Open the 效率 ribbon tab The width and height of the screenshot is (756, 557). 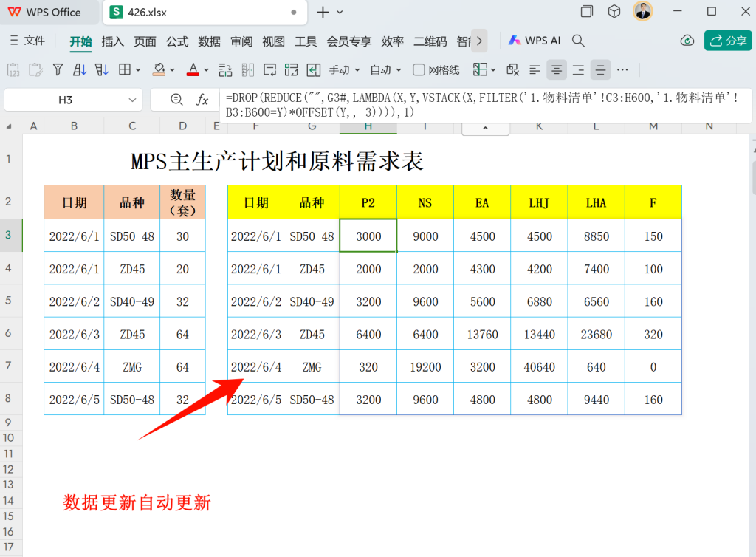(392, 41)
